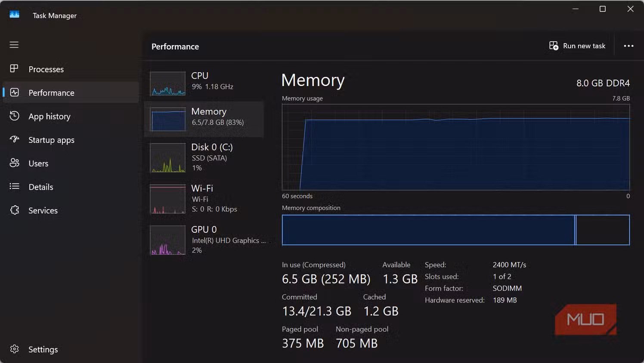Click the Users people icon
644x363 pixels.
14,163
